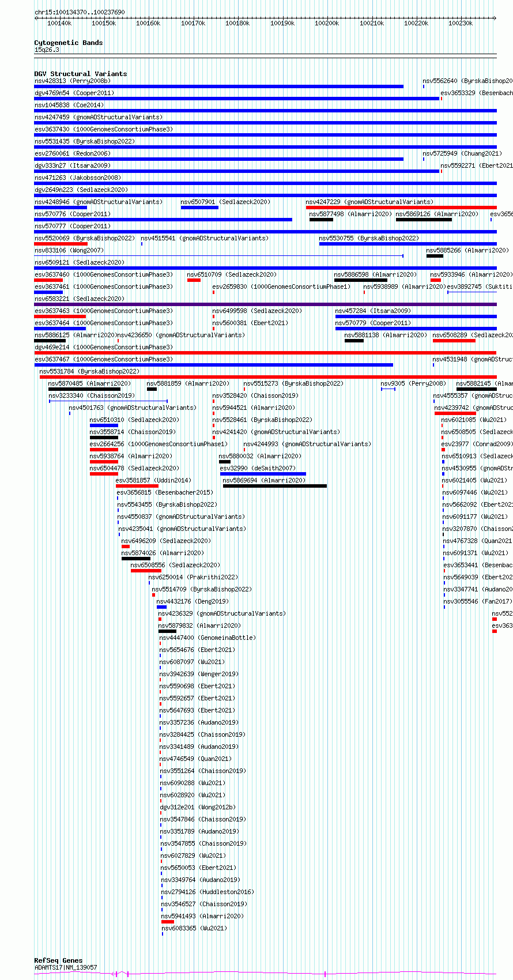Image resolution: width=513 pixels, height=980 pixels.
Task: Open nsv4515541 (gnomADStructuralVariants) entry
Action: [x=205, y=239]
